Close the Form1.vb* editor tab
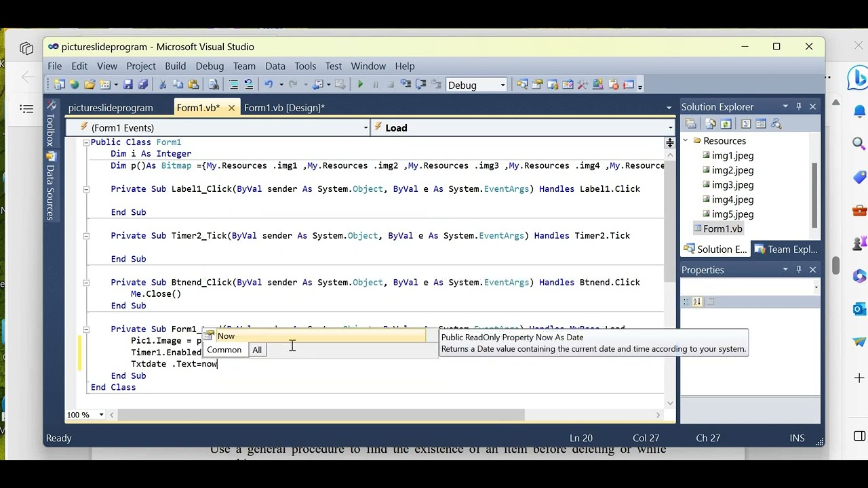Image resolution: width=868 pixels, height=488 pixels. (x=231, y=108)
